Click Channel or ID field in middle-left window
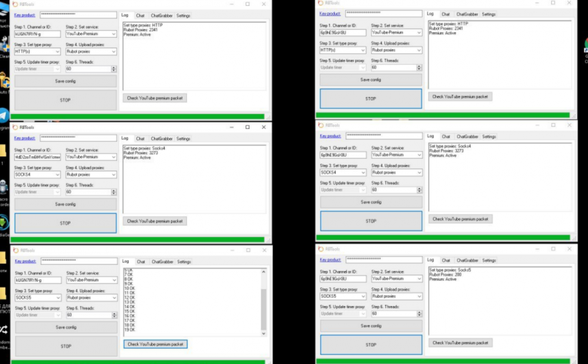588x364 pixels. tap(37, 157)
